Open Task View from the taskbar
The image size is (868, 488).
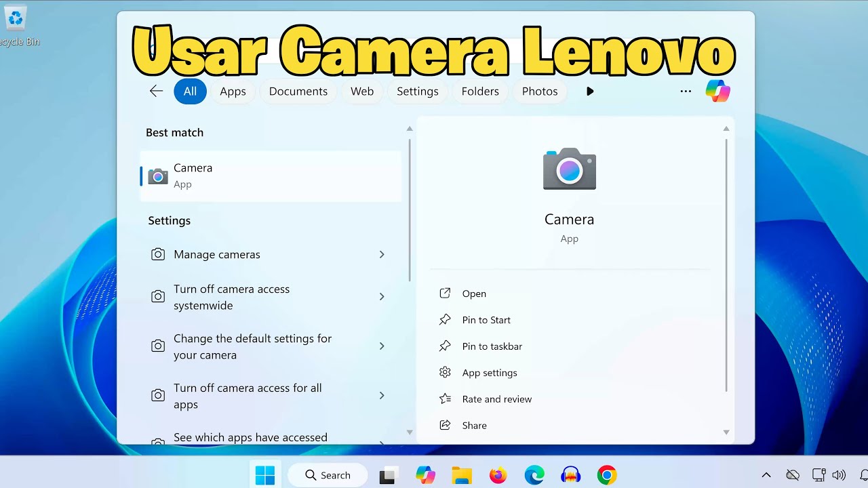coord(387,475)
